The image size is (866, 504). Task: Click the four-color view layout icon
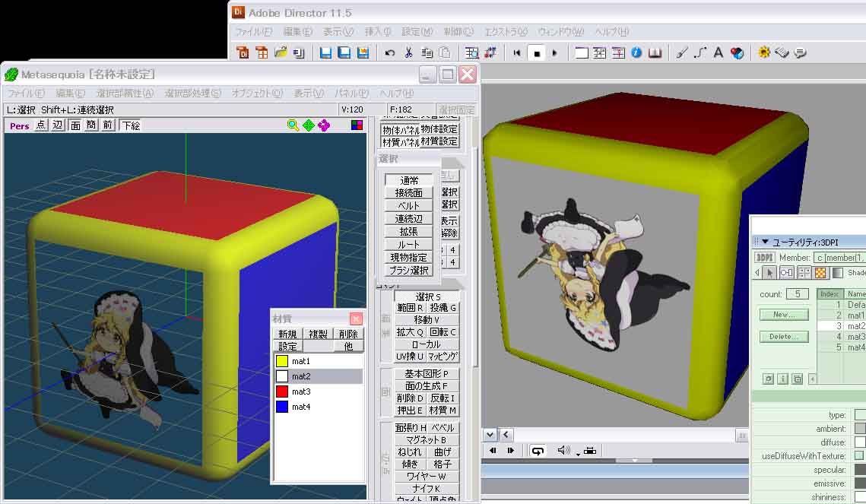[x=357, y=125]
